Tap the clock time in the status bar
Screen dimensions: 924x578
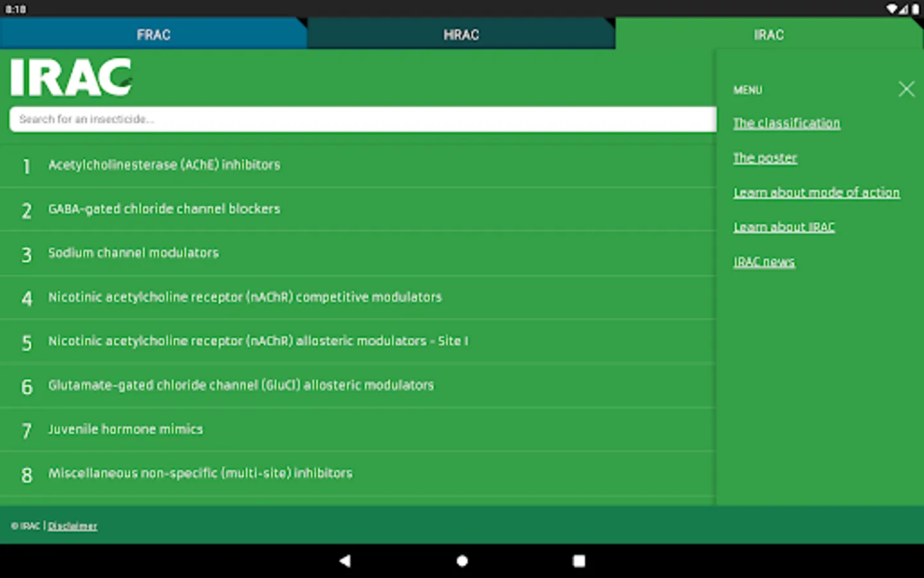(x=15, y=9)
